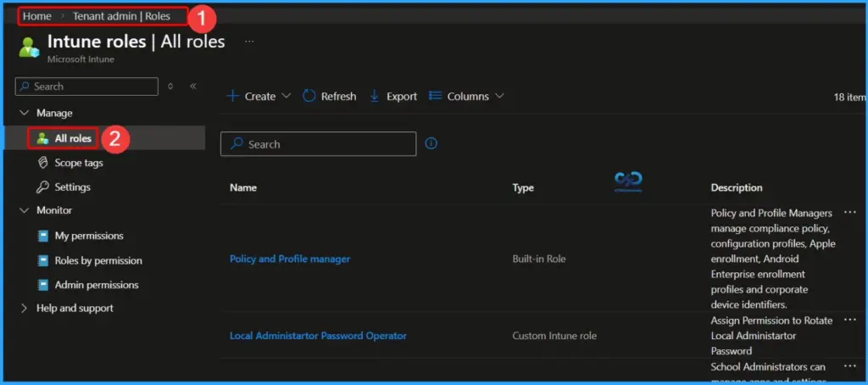The image size is (868, 385).
Task: Open more options for School Administrators row
Action: tap(849, 366)
